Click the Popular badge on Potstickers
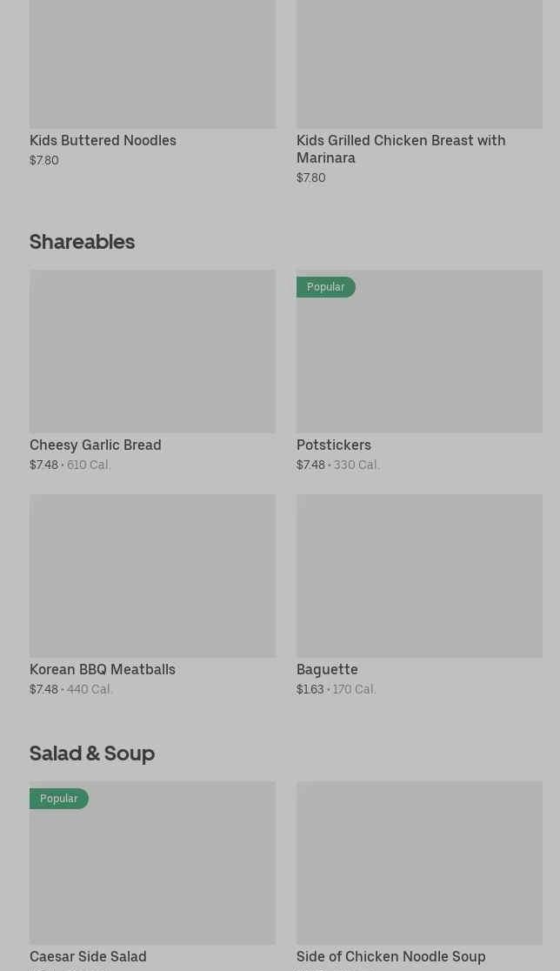Screen dimensions: 560x971 click(x=325, y=287)
